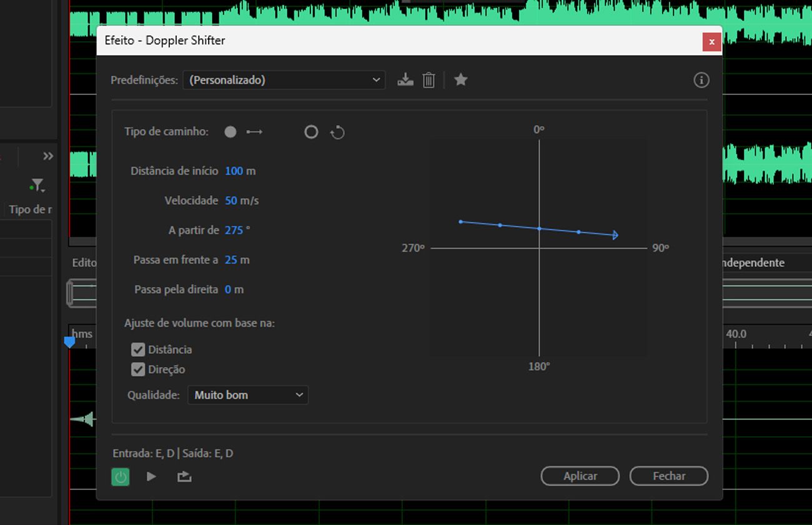Select the filter icon in left panel
Screen dimensions: 812x525
pos(37,185)
